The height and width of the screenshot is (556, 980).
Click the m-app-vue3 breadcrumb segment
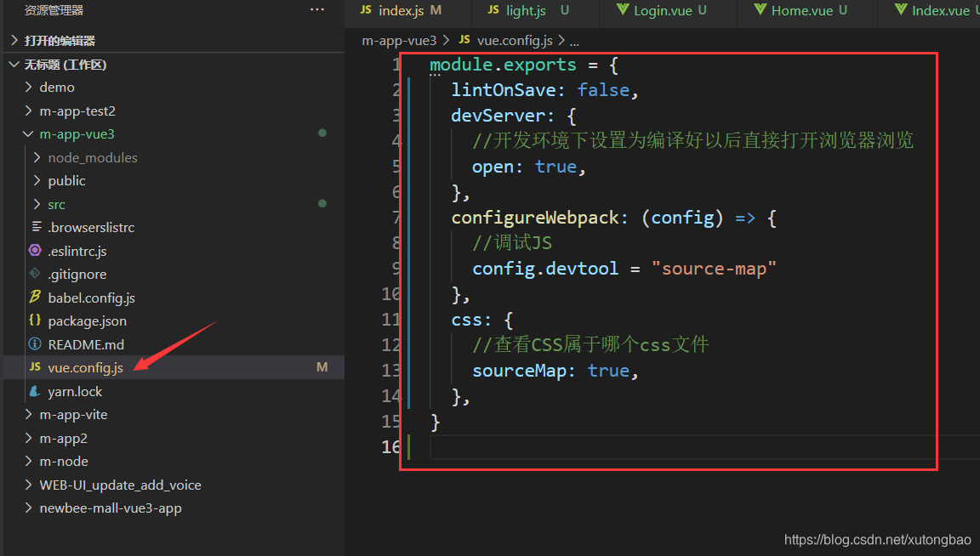coord(399,41)
